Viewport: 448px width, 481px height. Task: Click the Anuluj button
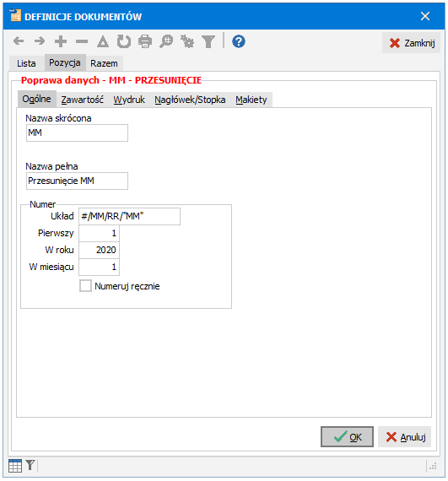405,437
